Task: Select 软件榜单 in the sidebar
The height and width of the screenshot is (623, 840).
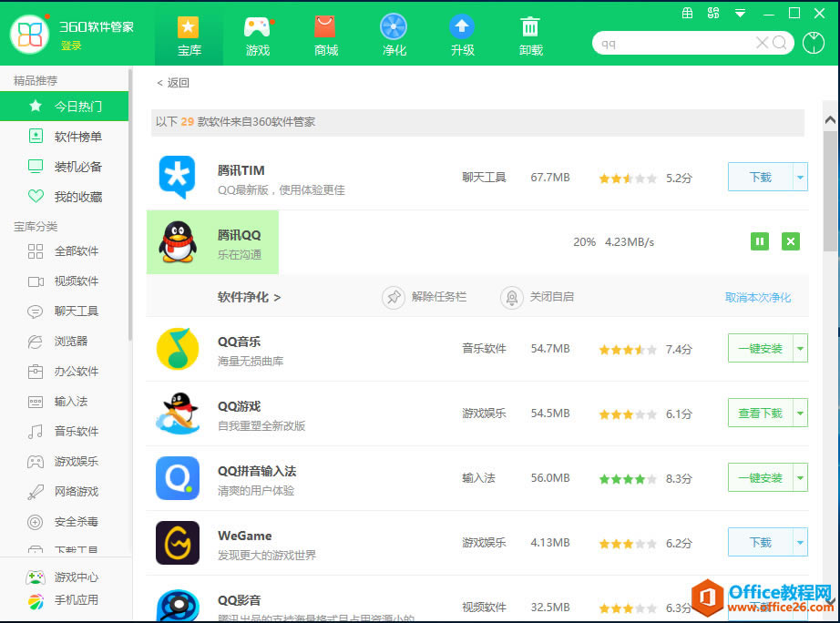Action: click(65, 137)
